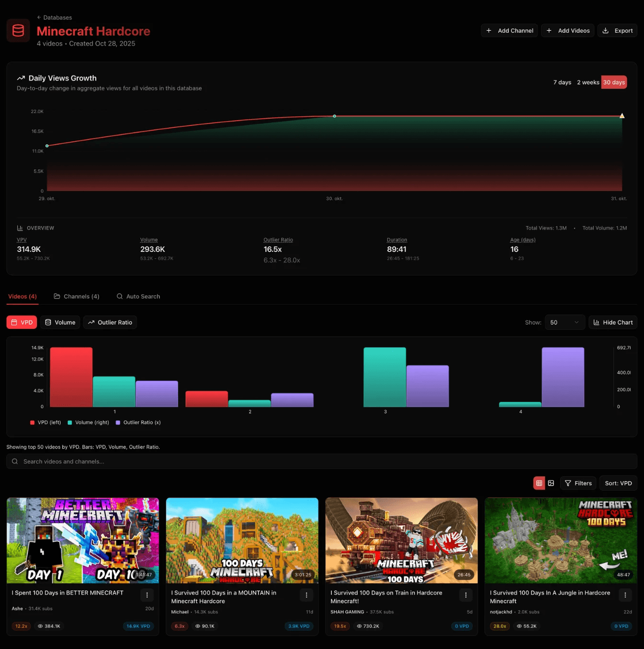Click the bar-chart icon on the Hide Chart button
This screenshot has height=649, width=644.
tap(597, 322)
